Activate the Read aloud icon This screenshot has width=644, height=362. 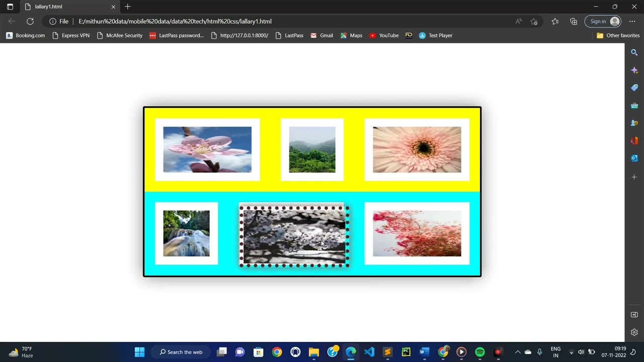[x=519, y=21]
